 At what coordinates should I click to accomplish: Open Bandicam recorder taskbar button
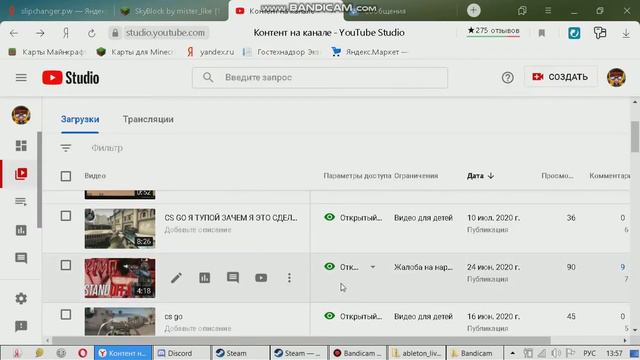357,353
